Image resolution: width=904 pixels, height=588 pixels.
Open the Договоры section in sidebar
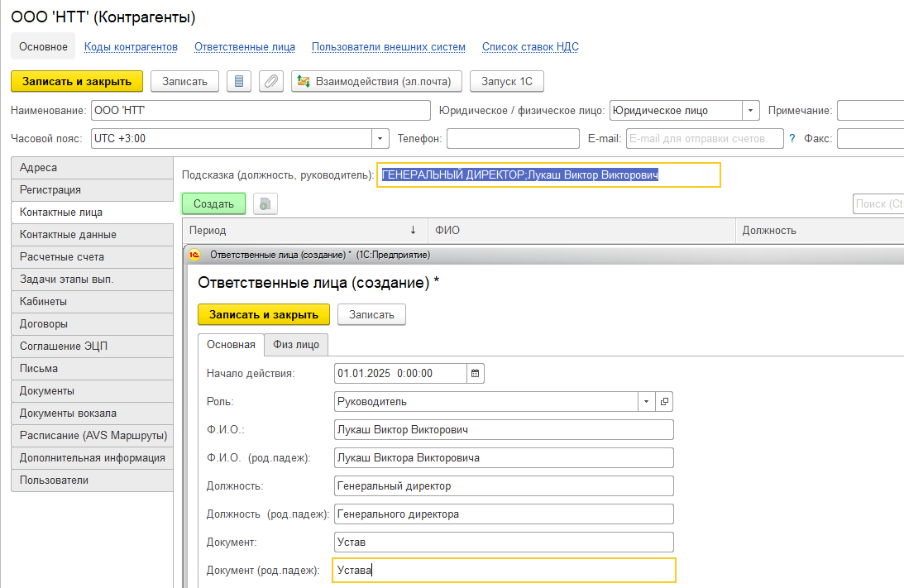(x=44, y=324)
